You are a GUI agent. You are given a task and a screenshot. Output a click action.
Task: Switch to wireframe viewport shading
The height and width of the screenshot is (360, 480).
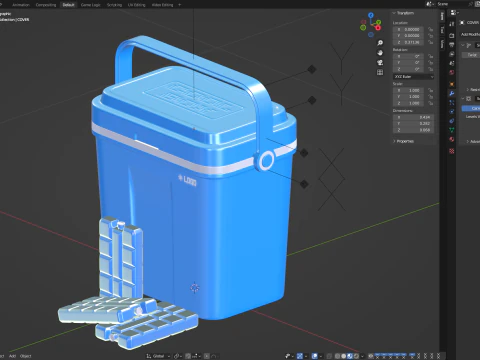337,356
